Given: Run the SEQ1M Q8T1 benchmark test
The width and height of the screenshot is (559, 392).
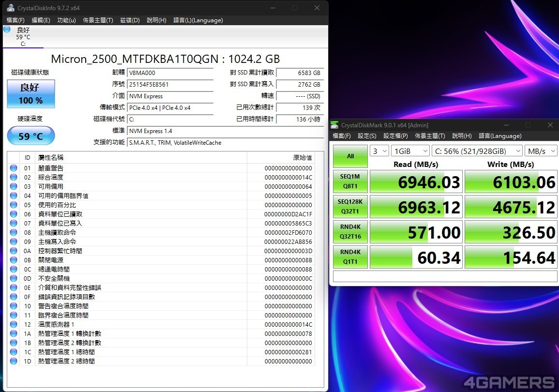Looking at the screenshot, I should click(x=350, y=181).
